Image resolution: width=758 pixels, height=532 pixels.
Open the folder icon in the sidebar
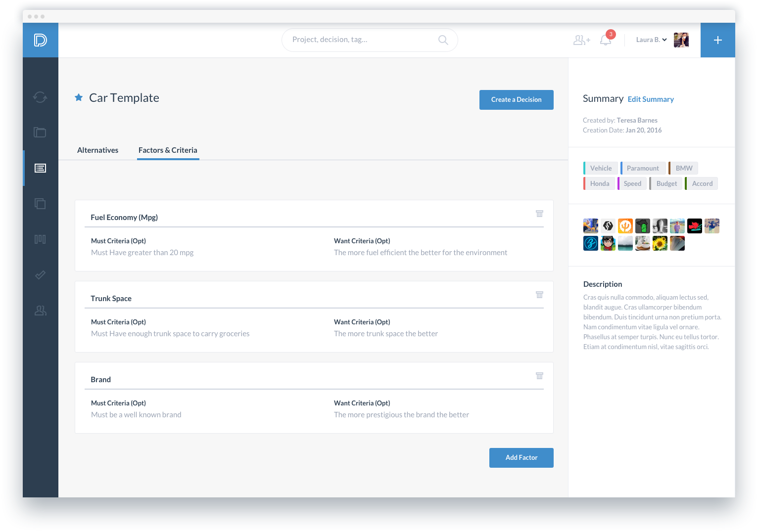[40, 132]
